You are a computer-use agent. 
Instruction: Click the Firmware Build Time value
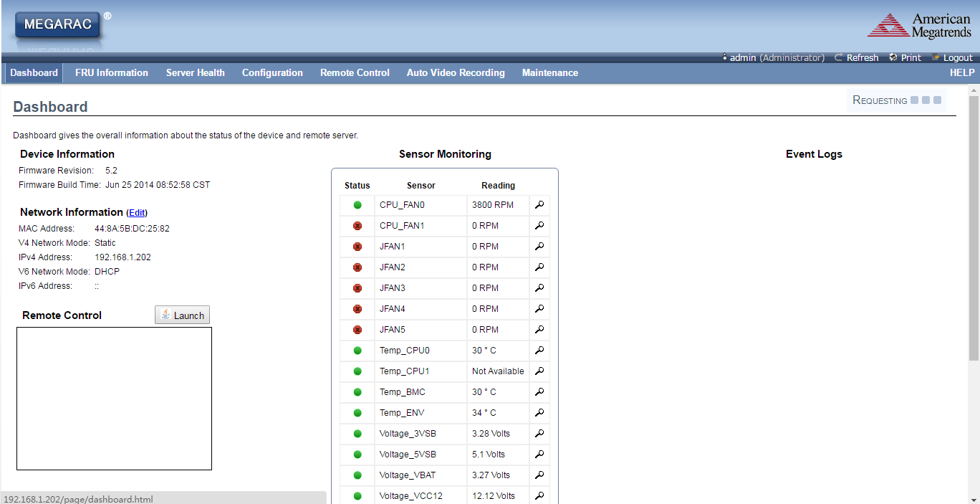[x=158, y=185]
